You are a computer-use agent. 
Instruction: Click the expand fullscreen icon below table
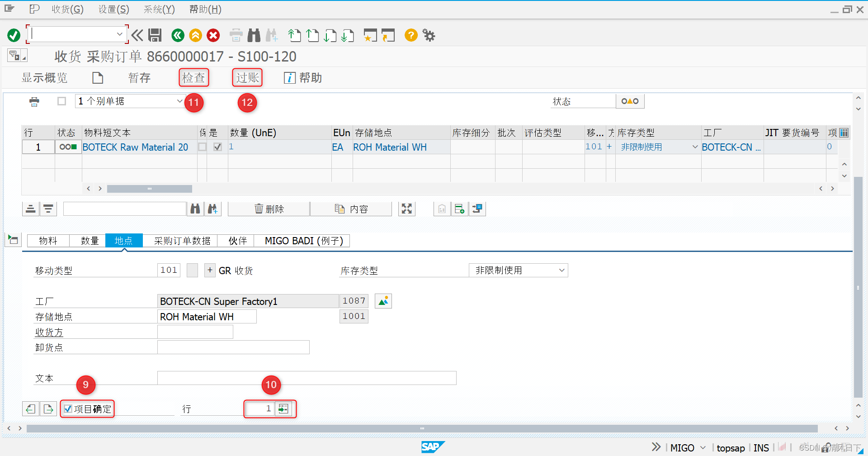click(x=407, y=209)
